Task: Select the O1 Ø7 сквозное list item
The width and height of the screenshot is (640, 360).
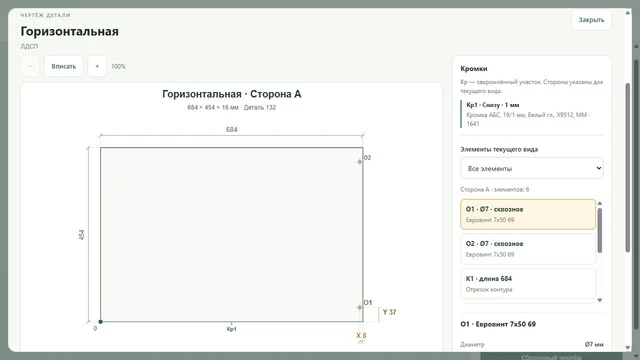Action: point(528,214)
